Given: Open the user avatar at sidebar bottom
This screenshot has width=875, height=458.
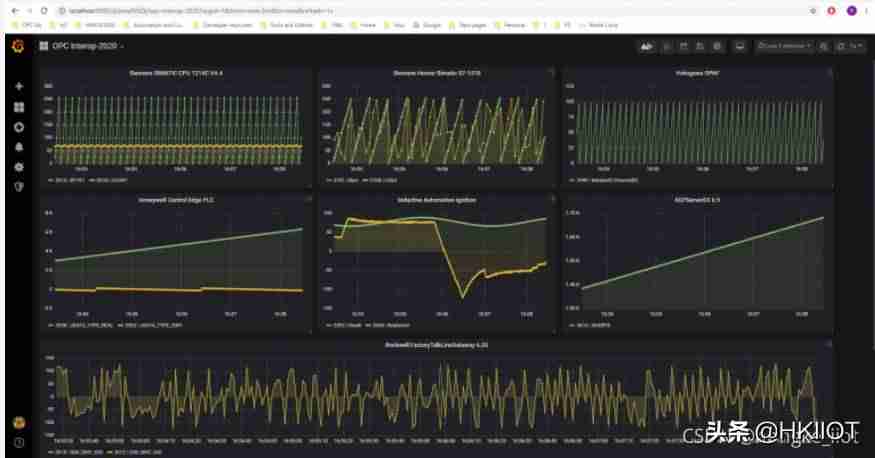Looking at the screenshot, I should [19, 422].
